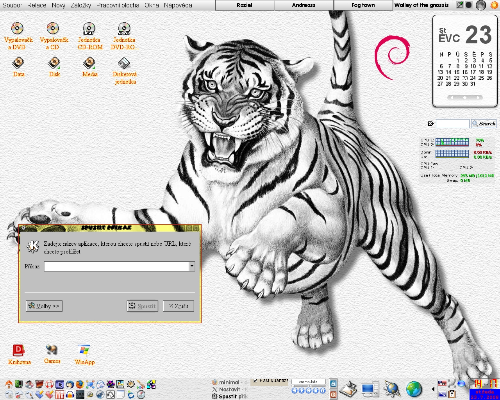Click day 23 header in calendar widget
Viewport: 500px width, 400px height.
478,35
